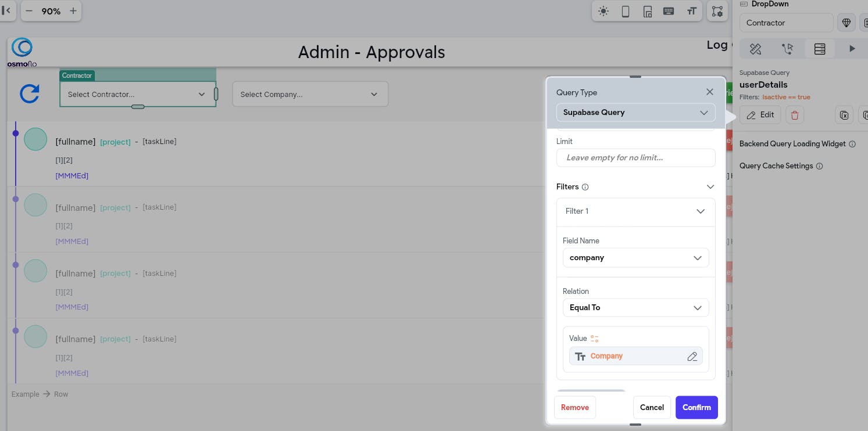Click first row [taskLine] text
Image resolution: width=868 pixels, height=431 pixels.
[159, 141]
